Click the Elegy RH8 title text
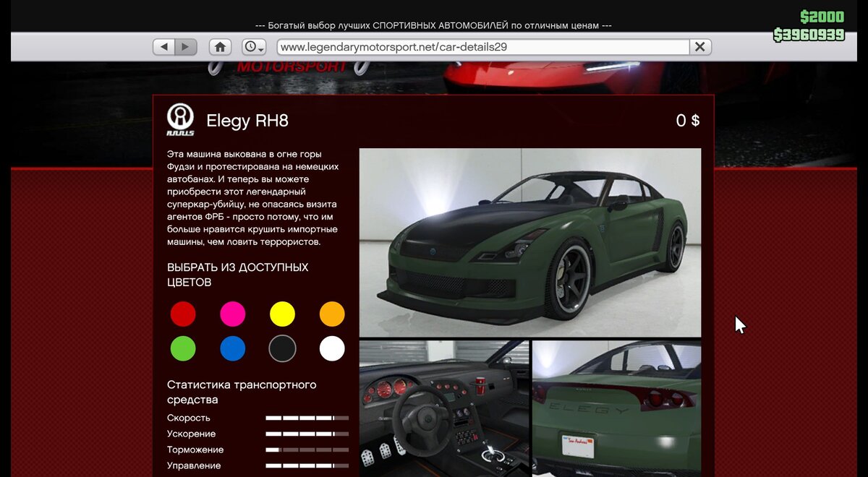Screen dimensions: 868x477 (x=247, y=121)
